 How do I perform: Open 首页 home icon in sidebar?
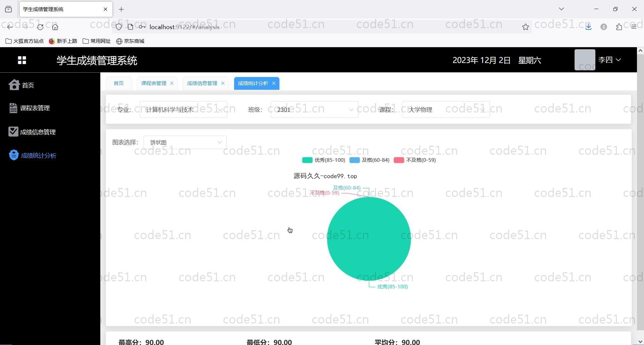coord(14,85)
